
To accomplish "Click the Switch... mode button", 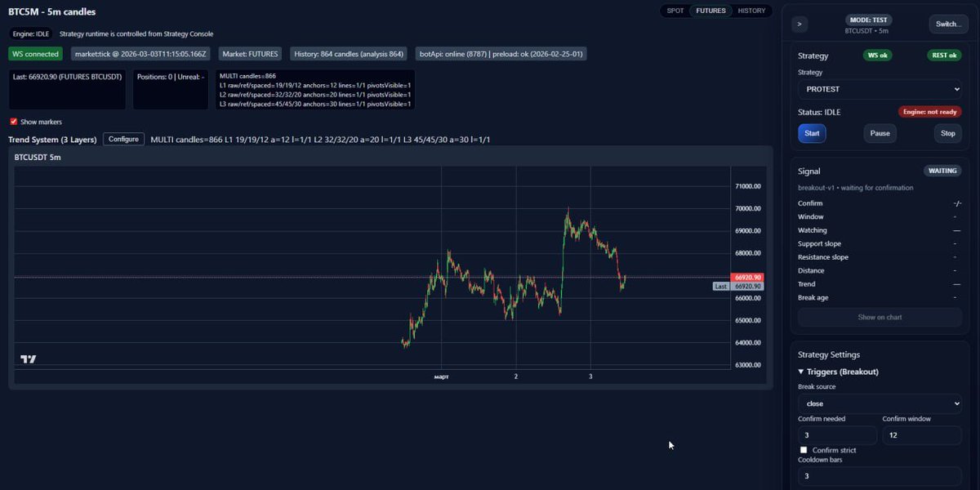I will (x=948, y=24).
